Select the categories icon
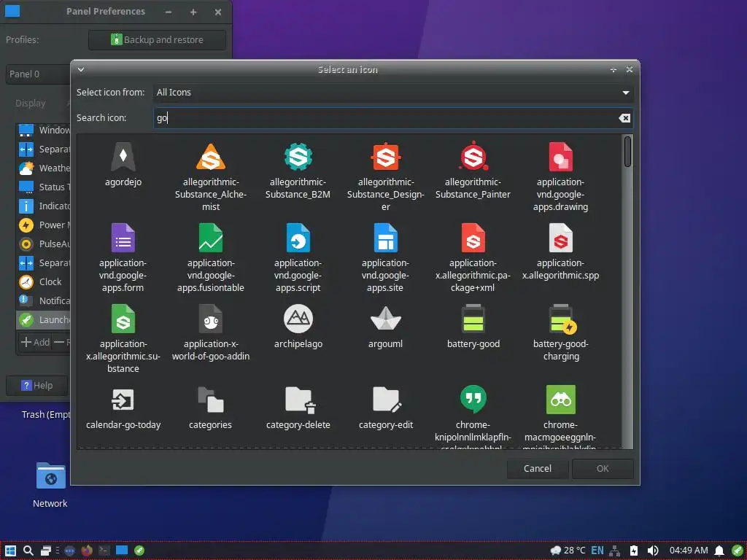 (x=211, y=407)
